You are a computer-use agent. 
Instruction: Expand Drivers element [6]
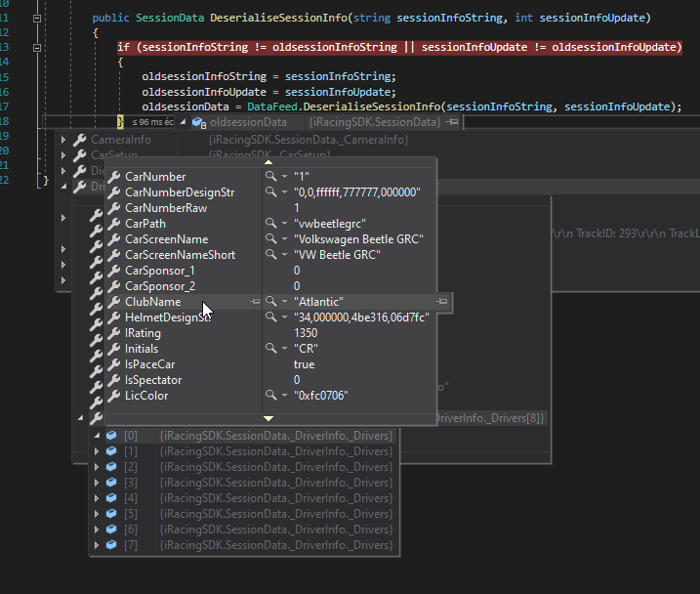[x=97, y=530]
